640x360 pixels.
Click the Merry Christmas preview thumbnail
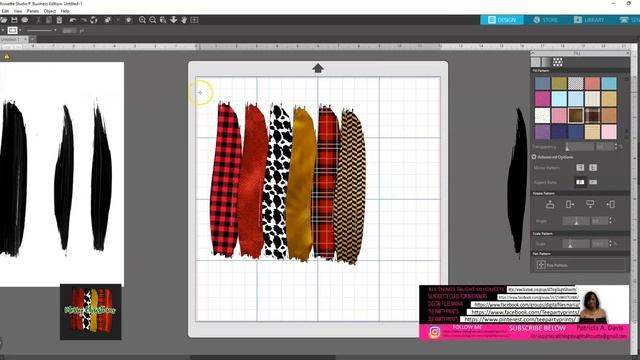(91, 312)
